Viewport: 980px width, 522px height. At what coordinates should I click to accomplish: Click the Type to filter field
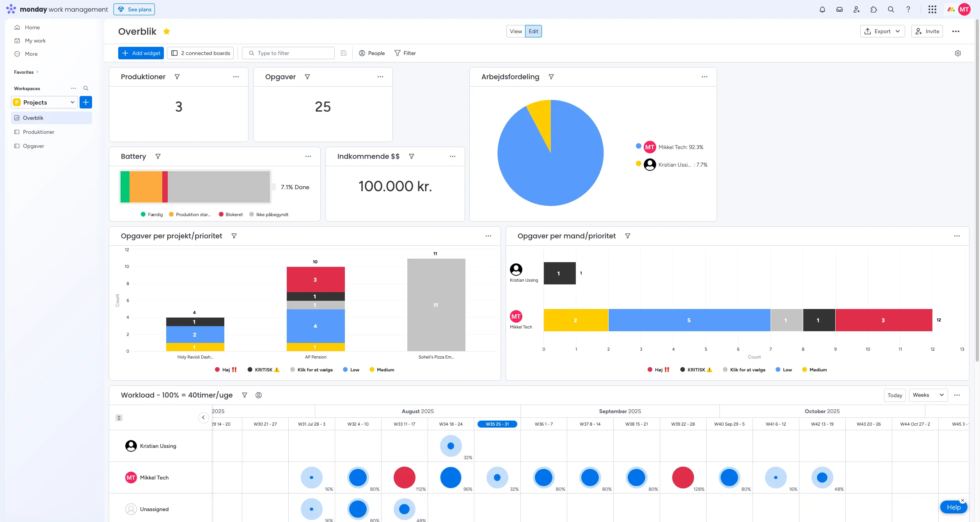[289, 53]
